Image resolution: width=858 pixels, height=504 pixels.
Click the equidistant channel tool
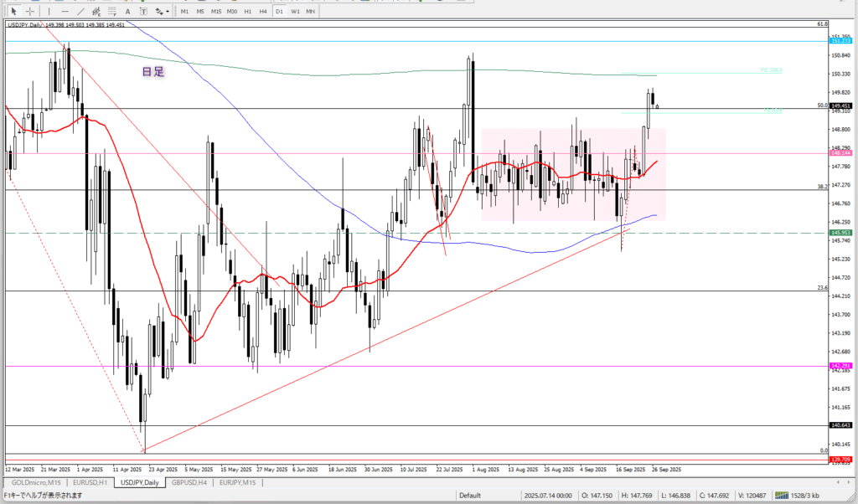pos(96,11)
